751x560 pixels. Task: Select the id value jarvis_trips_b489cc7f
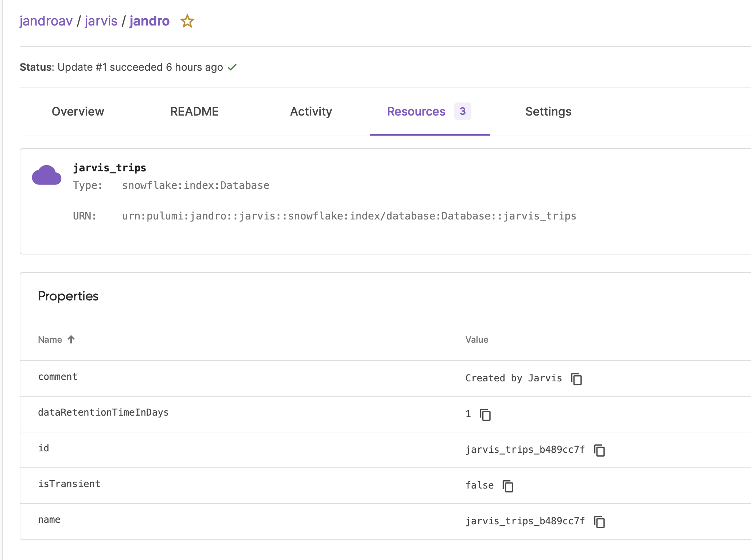point(525,450)
